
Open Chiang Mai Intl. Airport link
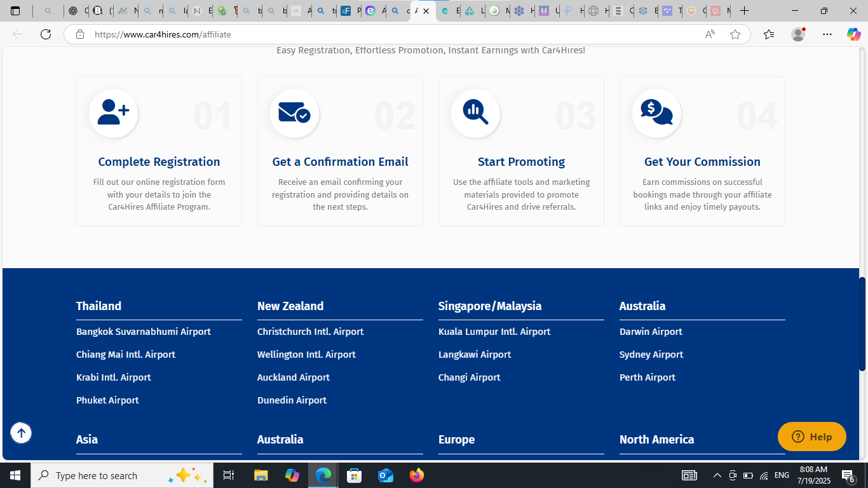coord(126,355)
